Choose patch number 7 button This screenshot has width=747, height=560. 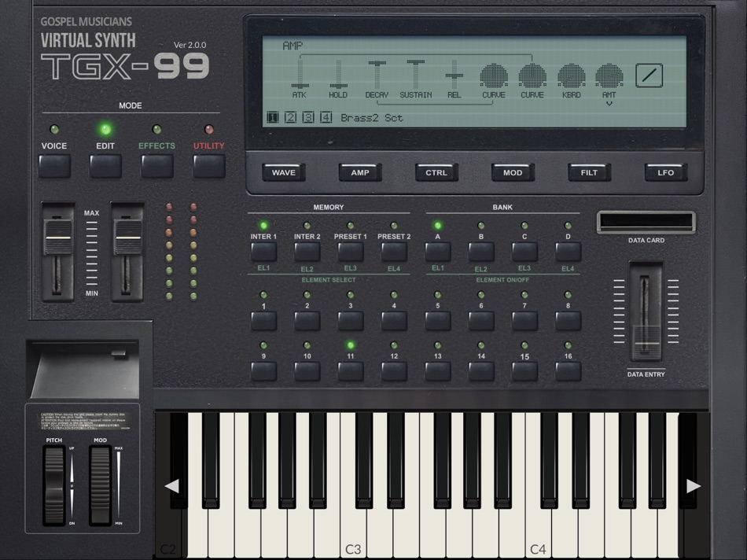pos(524,321)
